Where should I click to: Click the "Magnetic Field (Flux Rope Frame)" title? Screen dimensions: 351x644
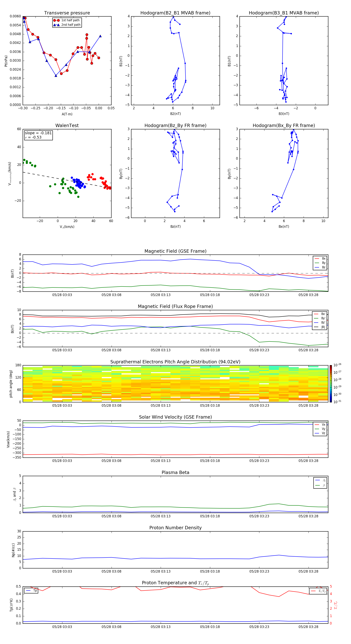[175, 307]
